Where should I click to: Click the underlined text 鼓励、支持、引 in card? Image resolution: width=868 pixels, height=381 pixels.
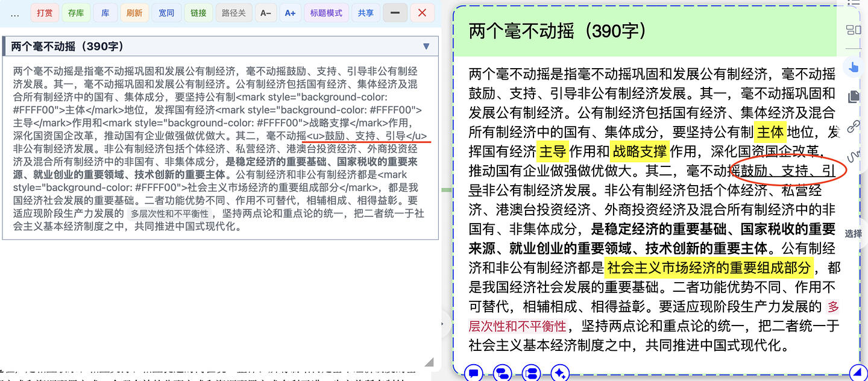tap(788, 171)
